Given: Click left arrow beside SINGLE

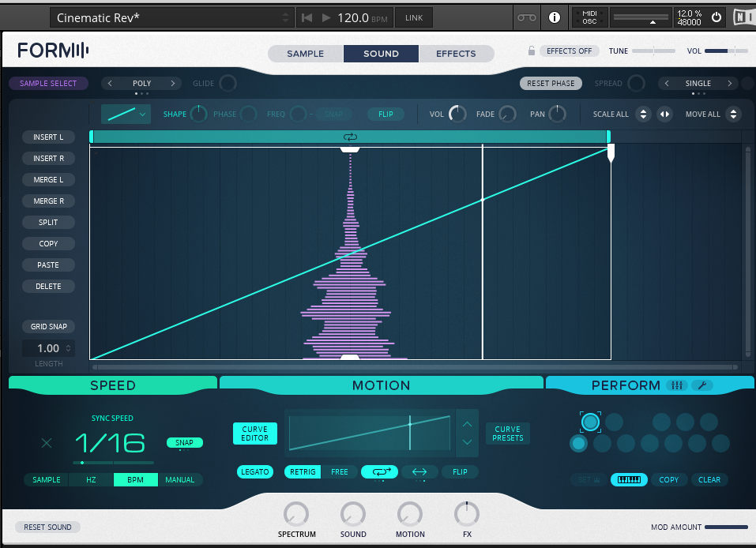Looking at the screenshot, I should pos(667,84).
